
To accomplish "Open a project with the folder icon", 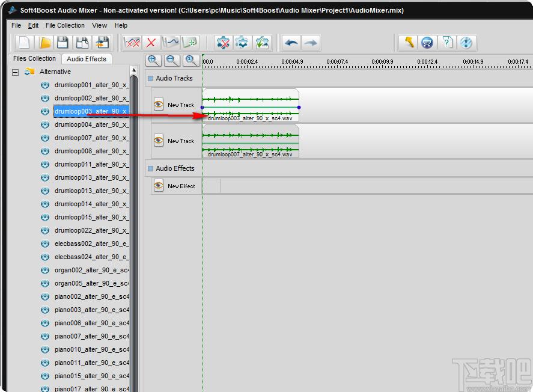I will click(x=44, y=43).
